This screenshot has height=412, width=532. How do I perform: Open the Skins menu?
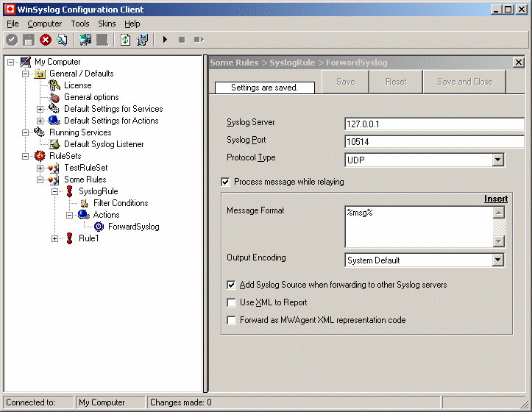pyautogui.click(x=107, y=24)
